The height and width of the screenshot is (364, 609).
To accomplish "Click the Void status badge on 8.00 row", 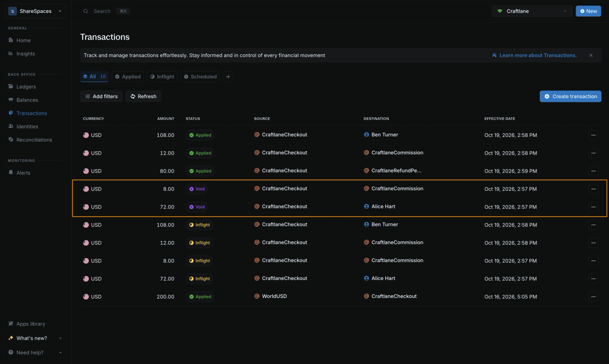I will click(197, 189).
